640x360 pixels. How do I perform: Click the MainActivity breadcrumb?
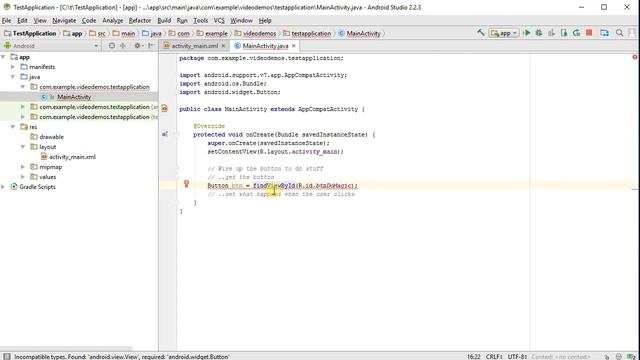tap(359, 33)
